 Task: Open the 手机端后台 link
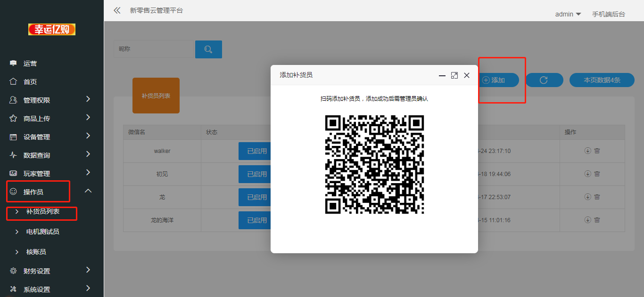[608, 14]
